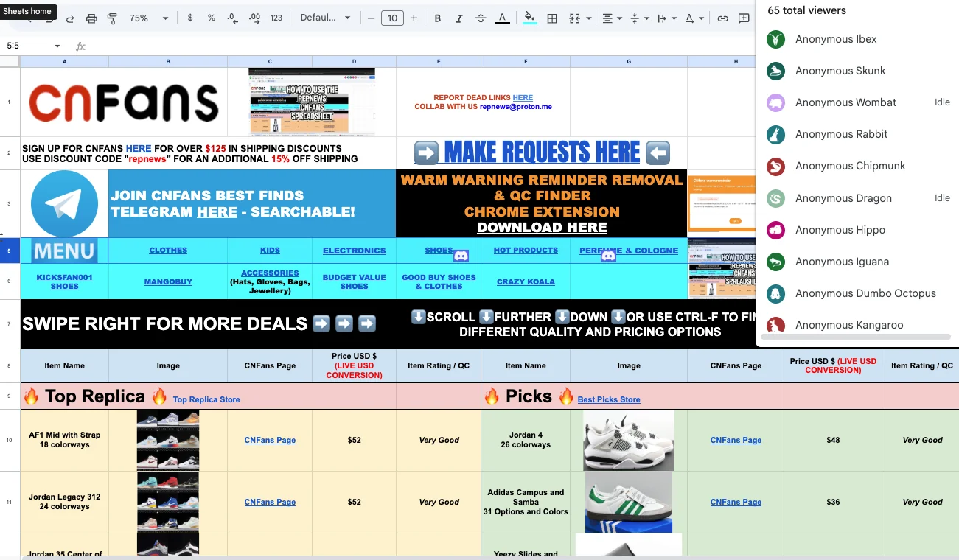Click Anonymous Chipmunk avatar icon
The height and width of the screenshot is (560, 959).
(775, 167)
